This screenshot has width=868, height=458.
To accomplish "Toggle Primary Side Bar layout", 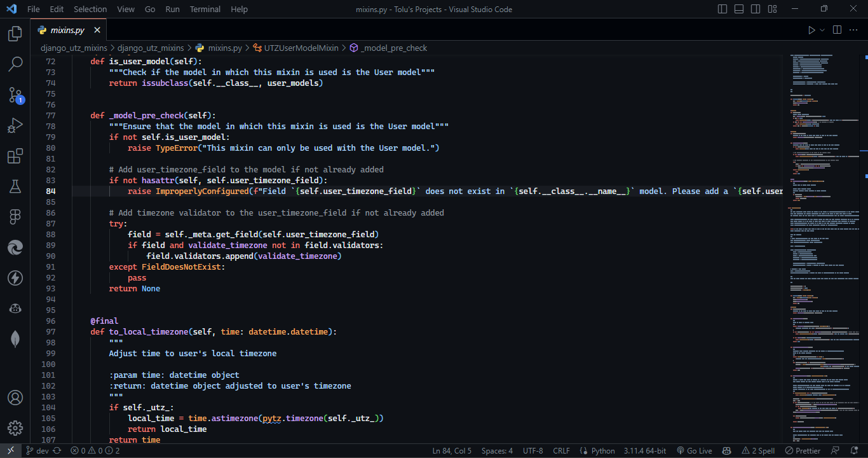I will (722, 10).
